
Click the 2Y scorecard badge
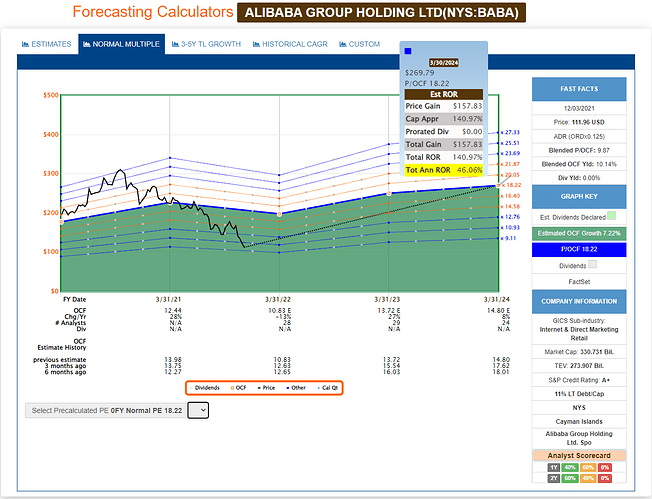point(553,478)
